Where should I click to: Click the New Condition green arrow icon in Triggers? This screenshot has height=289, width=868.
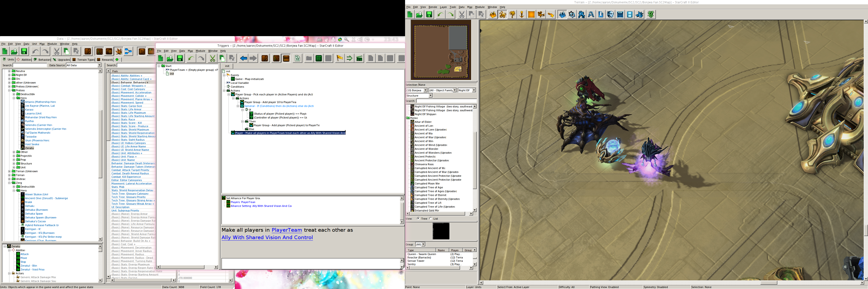point(349,59)
